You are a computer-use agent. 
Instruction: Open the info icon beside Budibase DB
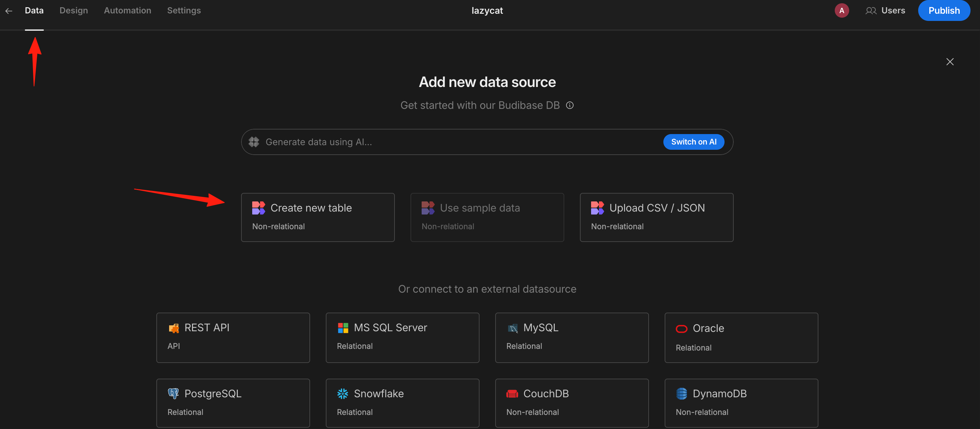tap(569, 105)
